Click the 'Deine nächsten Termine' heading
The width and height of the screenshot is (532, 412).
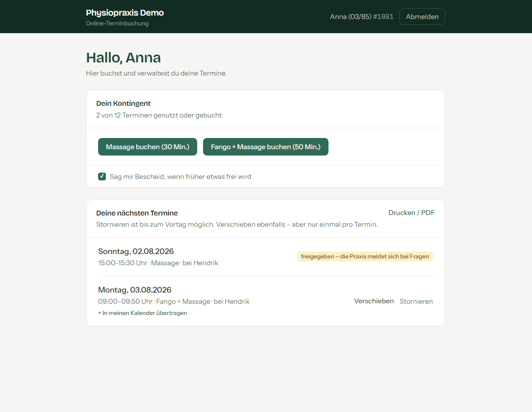137,213
